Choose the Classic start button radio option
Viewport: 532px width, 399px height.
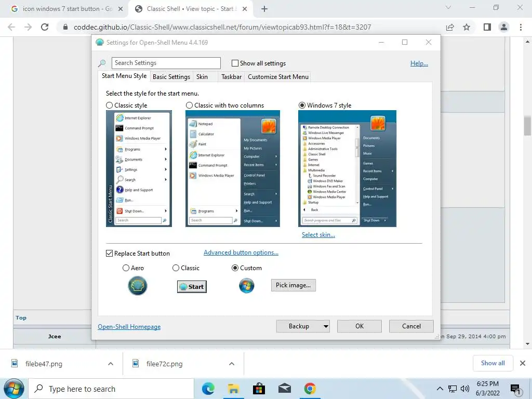click(176, 268)
